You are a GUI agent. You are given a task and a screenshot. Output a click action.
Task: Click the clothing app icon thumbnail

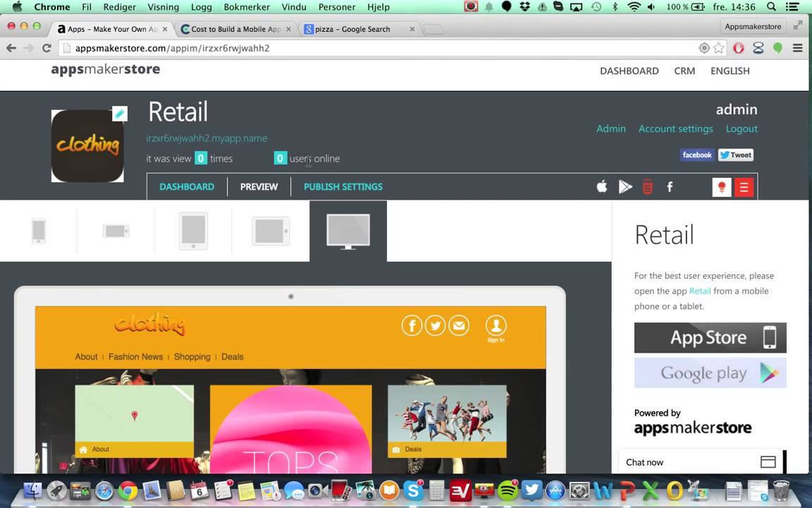point(87,145)
